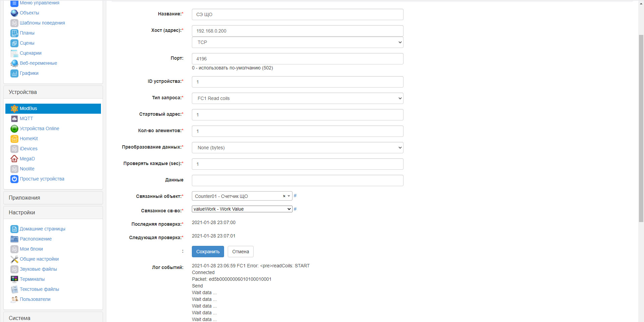Screen dimensions: 644x322
Task: Click the Behavior templates icon
Action: click(x=14, y=23)
